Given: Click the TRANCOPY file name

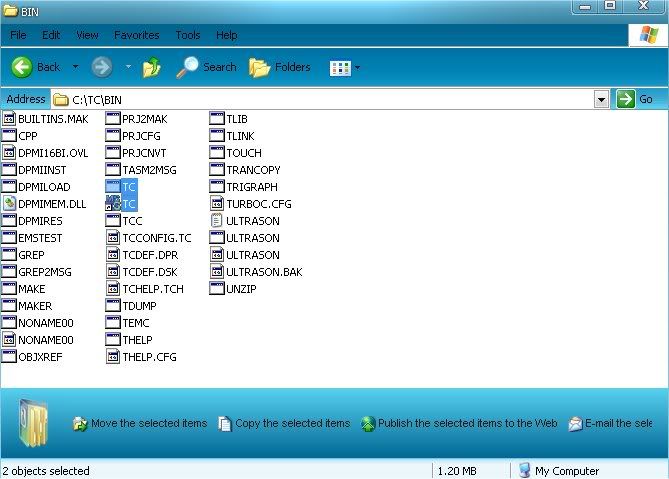Looking at the screenshot, I should (x=253, y=170).
